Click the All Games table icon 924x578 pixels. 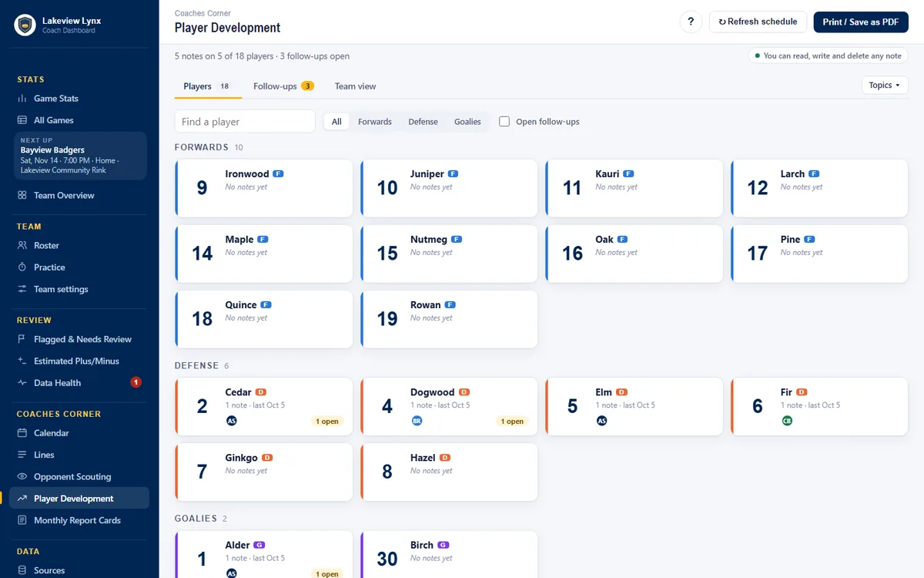(x=22, y=120)
